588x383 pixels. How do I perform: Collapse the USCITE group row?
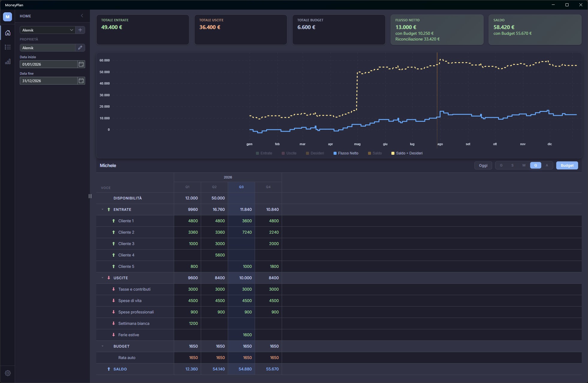(102, 278)
